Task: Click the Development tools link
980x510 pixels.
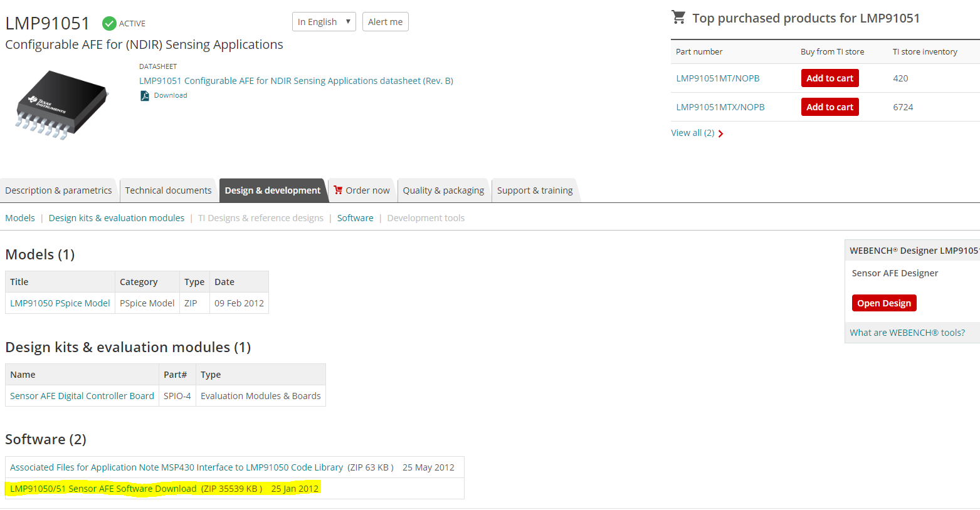Action: [x=426, y=218]
